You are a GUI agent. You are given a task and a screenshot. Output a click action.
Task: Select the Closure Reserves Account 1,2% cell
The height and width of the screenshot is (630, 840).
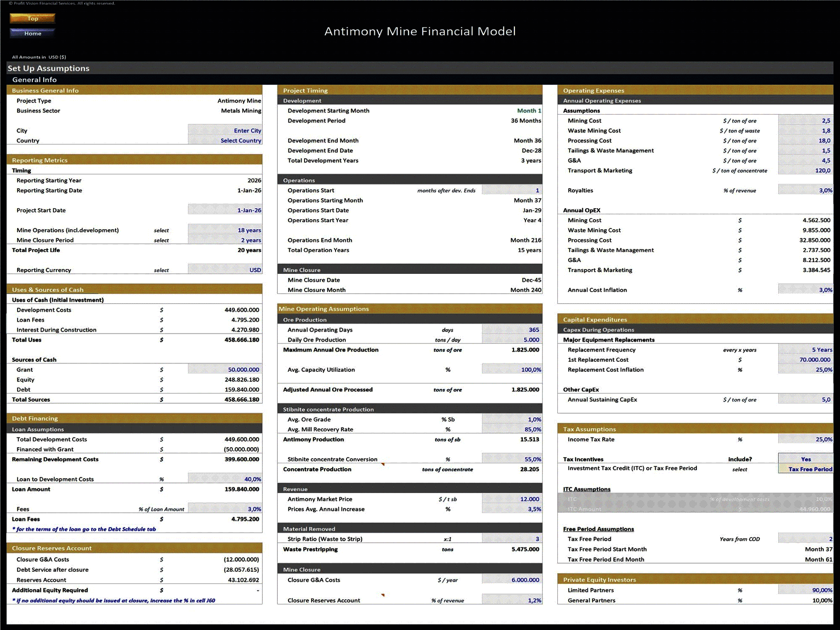click(x=512, y=600)
